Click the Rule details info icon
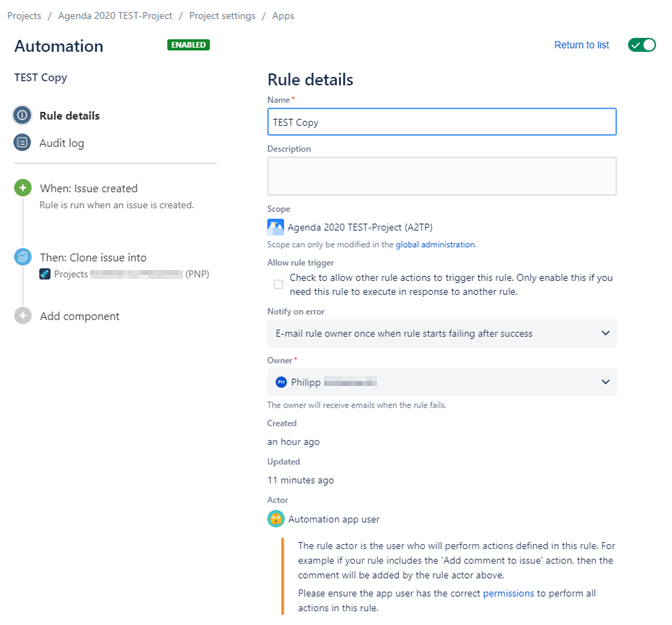Screen dimensions: 672x625 (22, 115)
